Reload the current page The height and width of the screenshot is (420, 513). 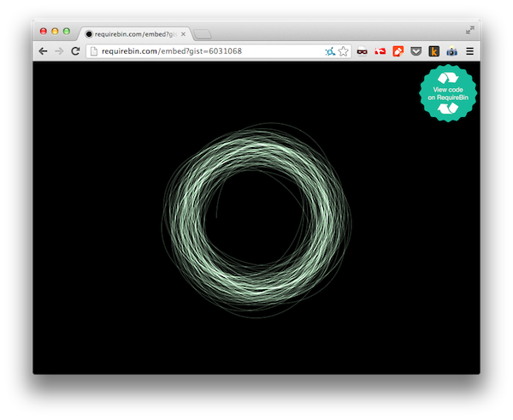75,51
